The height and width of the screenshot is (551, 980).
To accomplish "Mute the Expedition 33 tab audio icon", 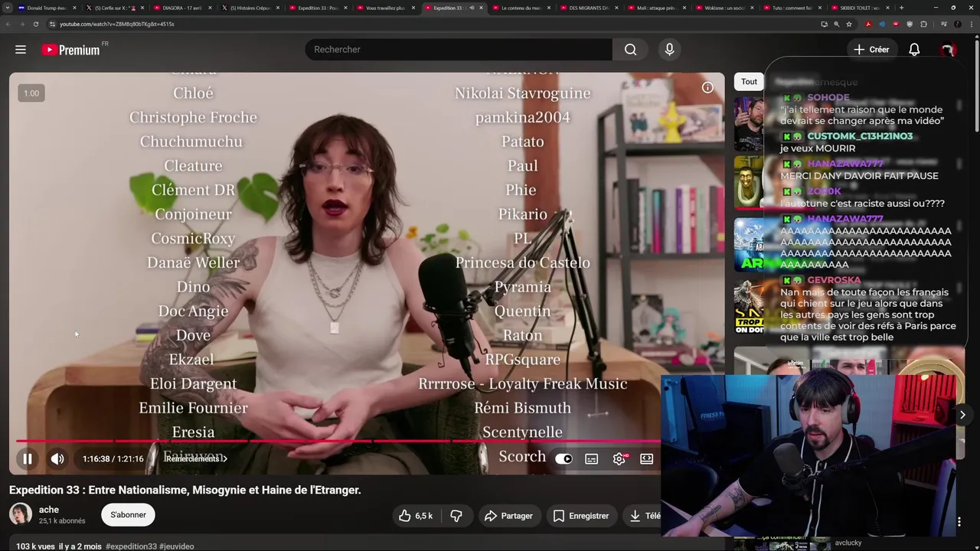I will click(x=472, y=8).
